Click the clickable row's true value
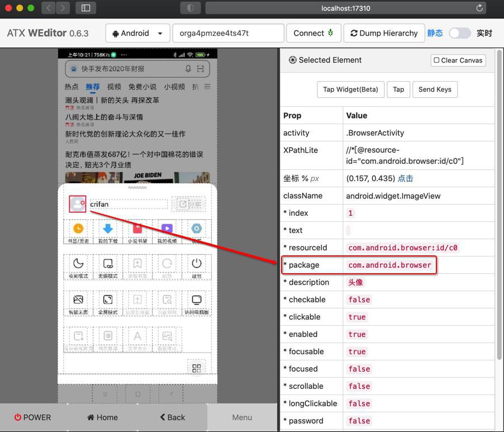The height and width of the screenshot is (432, 504). (357, 317)
